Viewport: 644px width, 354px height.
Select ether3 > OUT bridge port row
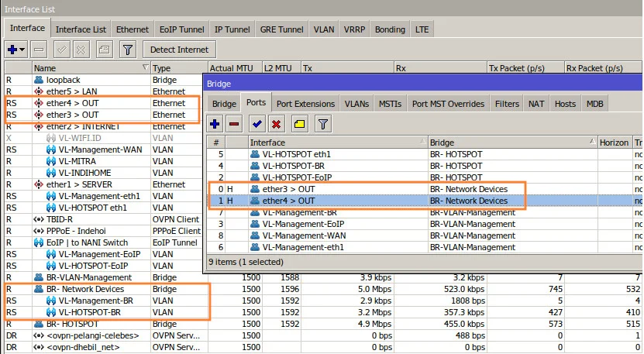coord(424,189)
